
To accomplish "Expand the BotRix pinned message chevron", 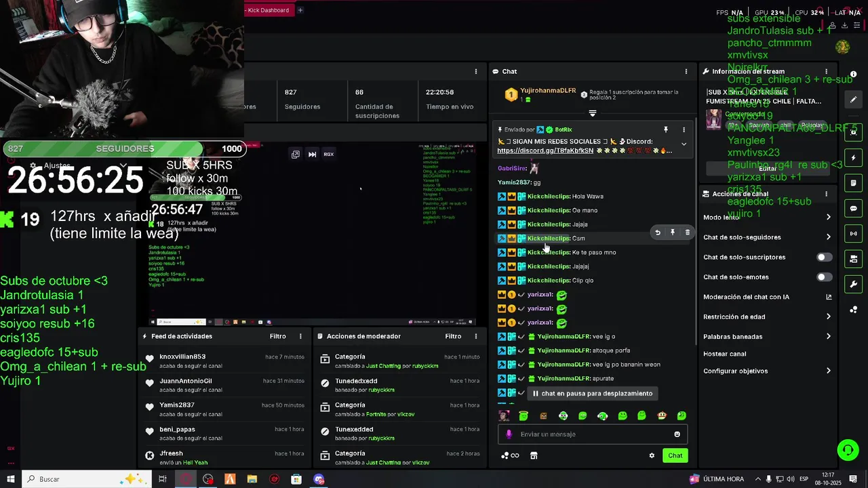I will (x=684, y=144).
